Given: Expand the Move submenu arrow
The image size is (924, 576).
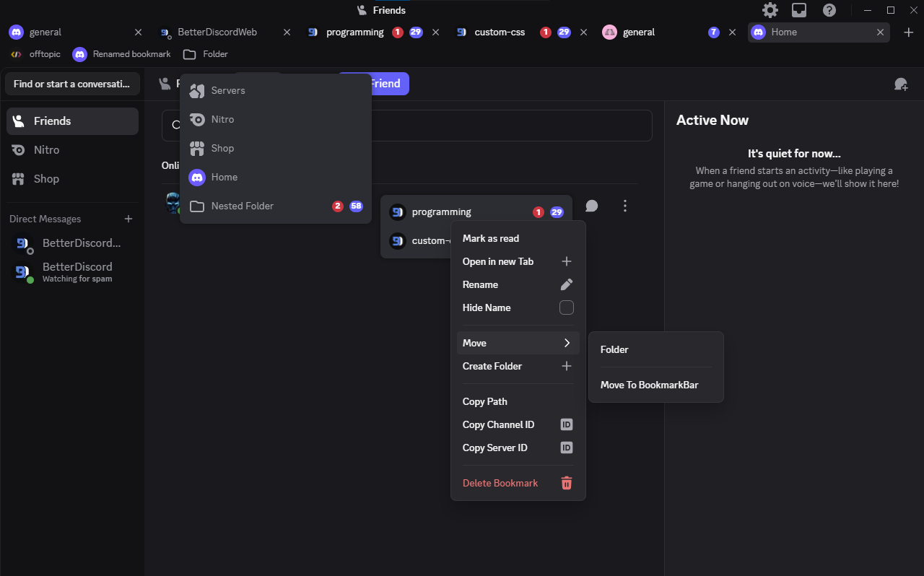Looking at the screenshot, I should pos(567,343).
